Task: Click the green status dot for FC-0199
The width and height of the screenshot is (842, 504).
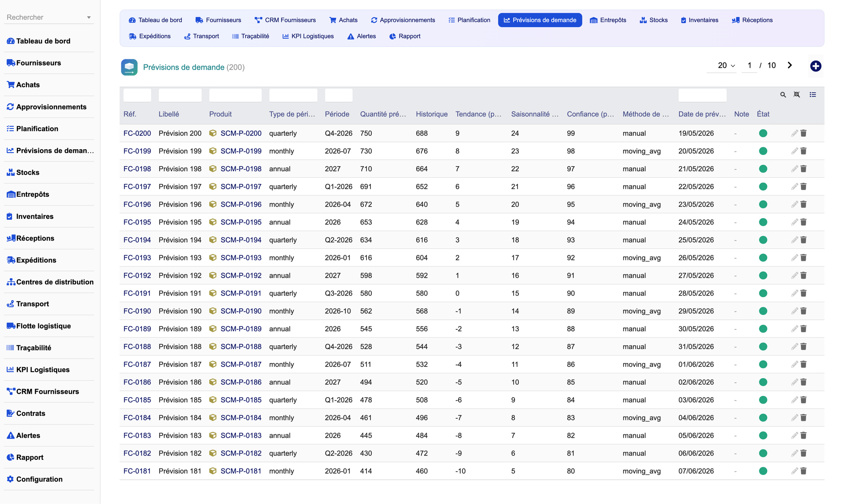Action: coord(763,151)
